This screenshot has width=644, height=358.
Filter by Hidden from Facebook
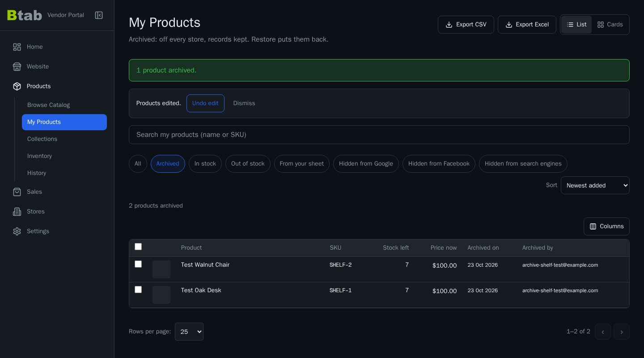(x=439, y=164)
